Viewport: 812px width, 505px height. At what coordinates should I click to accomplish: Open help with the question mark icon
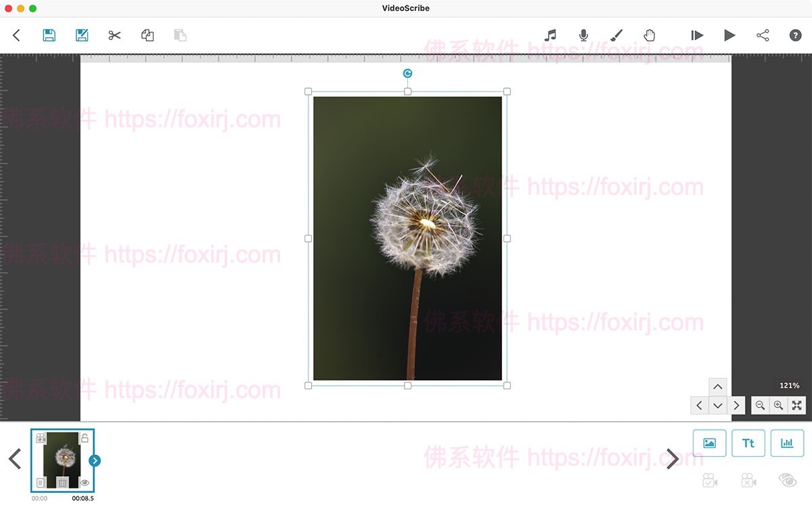click(x=796, y=35)
